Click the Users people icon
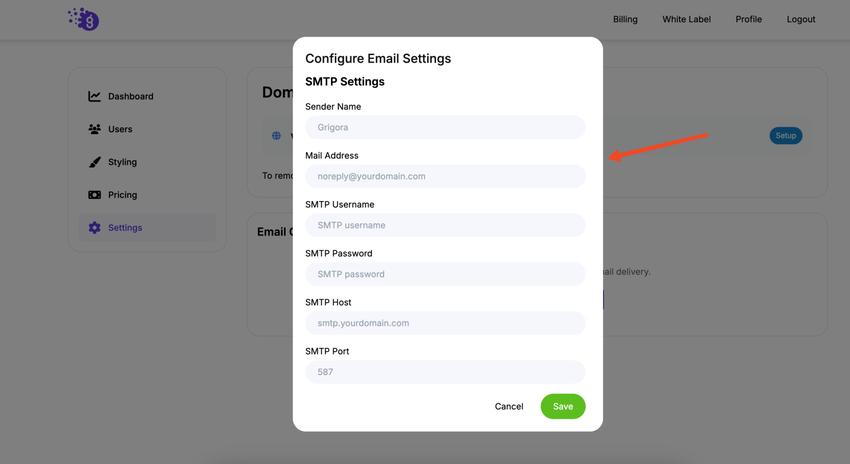 tap(94, 129)
